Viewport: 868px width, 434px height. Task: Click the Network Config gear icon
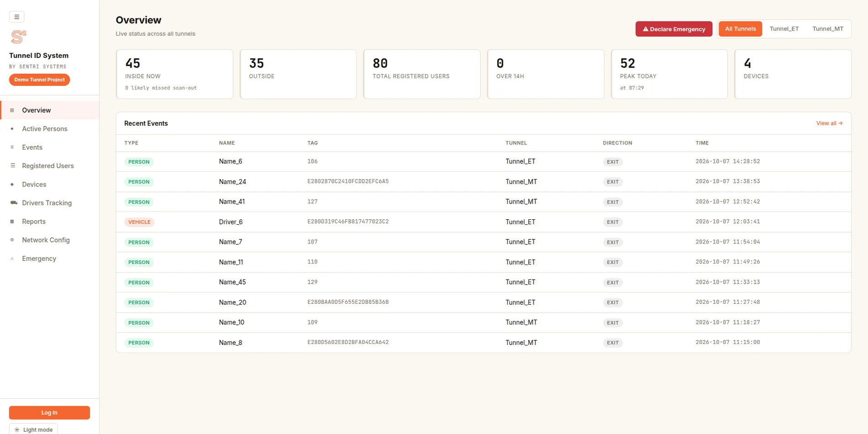pyautogui.click(x=12, y=240)
